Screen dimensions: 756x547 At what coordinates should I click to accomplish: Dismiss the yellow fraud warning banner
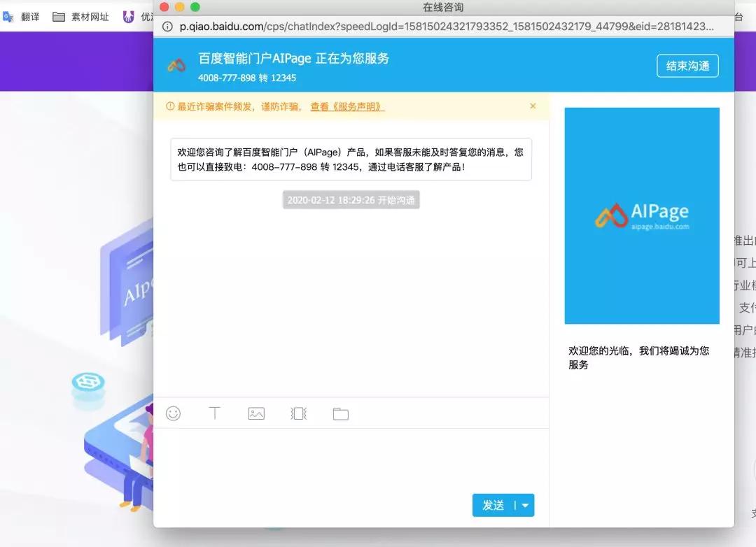[533, 106]
